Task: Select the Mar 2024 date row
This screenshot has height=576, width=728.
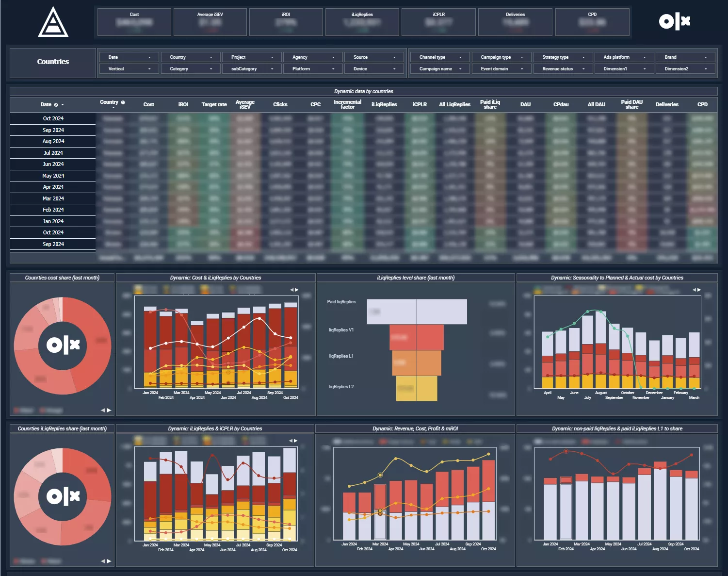Action: click(53, 198)
